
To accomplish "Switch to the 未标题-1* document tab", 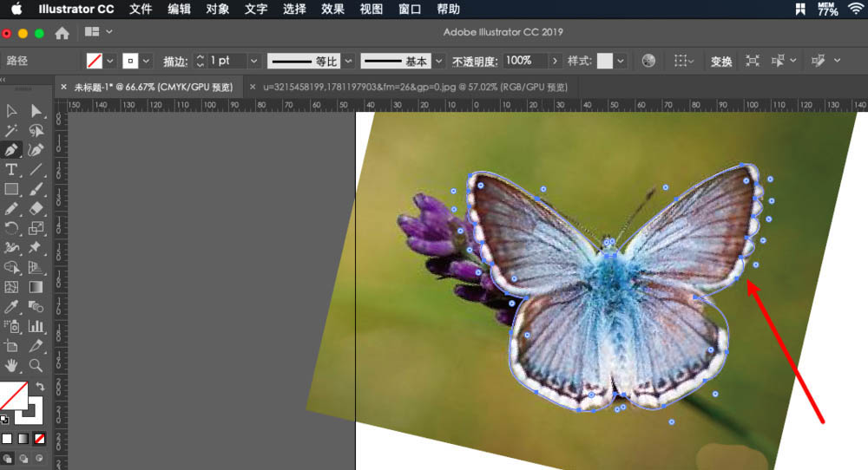I will point(154,87).
